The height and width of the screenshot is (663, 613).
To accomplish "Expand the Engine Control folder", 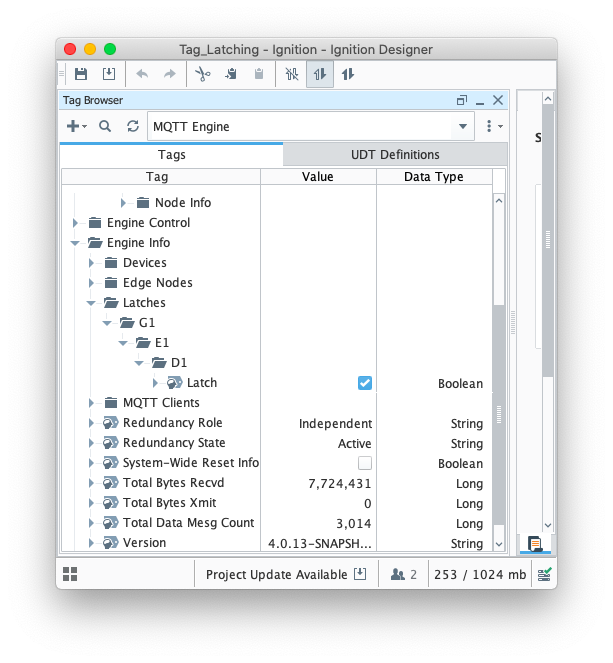I will 75,223.
